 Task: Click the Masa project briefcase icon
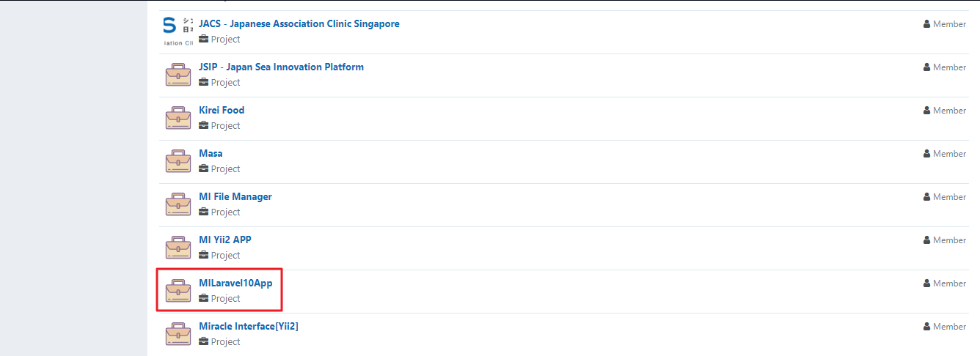click(x=178, y=161)
